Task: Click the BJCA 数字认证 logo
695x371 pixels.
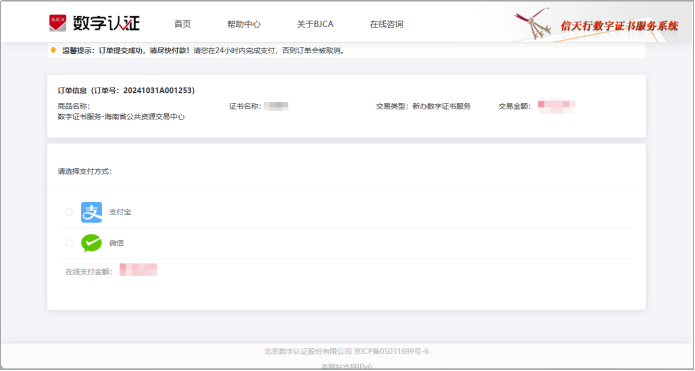Action: tap(94, 23)
